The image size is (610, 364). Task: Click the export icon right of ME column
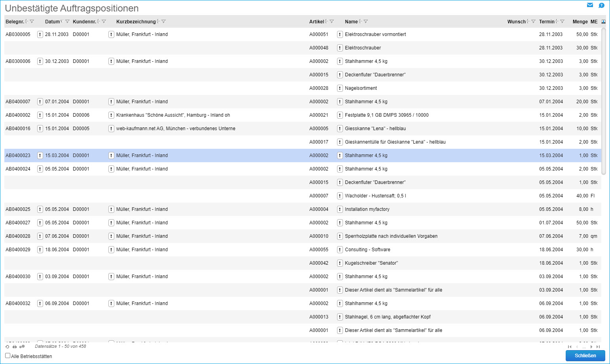[x=603, y=22]
